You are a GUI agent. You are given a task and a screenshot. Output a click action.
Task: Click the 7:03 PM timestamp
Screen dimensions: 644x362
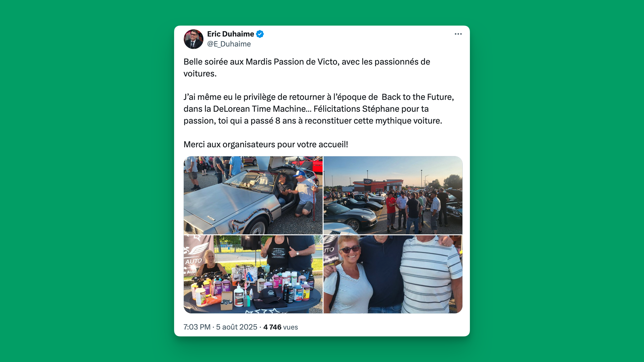(197, 327)
